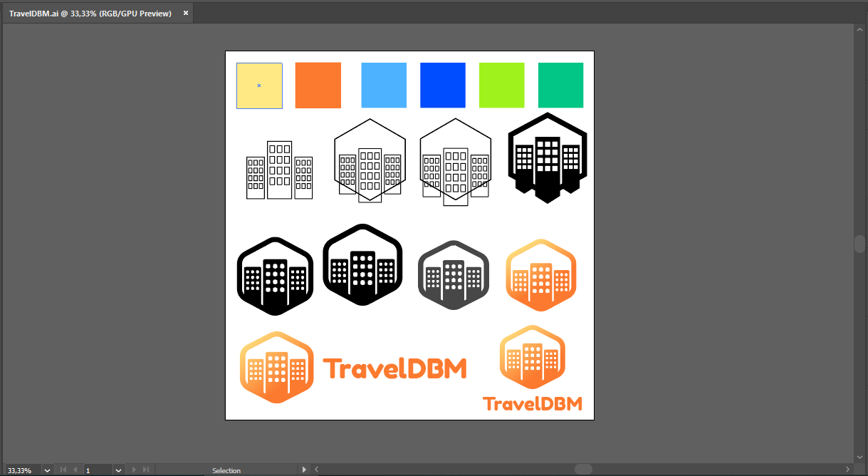The image size is (868, 476).
Task: Select the hexagon icon left of the large wordmark
Action: click(x=277, y=368)
